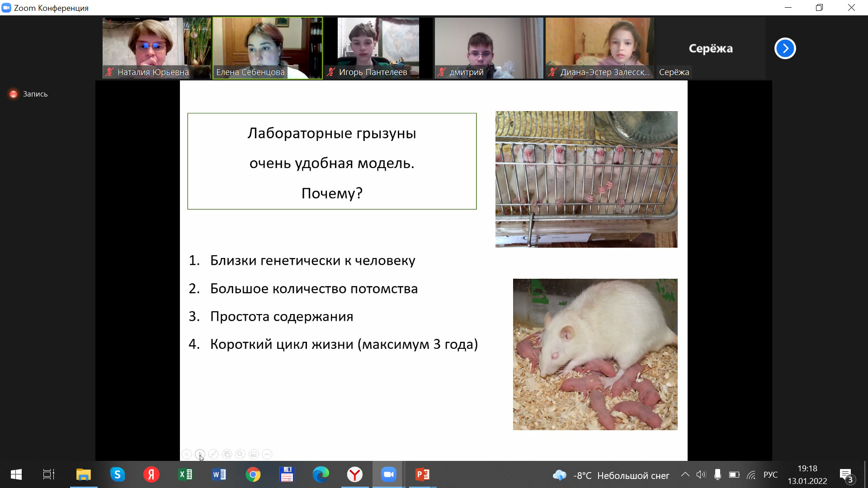Viewport: 868px width, 488px height.
Task: Select Елена Себенцова video thumbnail
Action: click(x=268, y=48)
